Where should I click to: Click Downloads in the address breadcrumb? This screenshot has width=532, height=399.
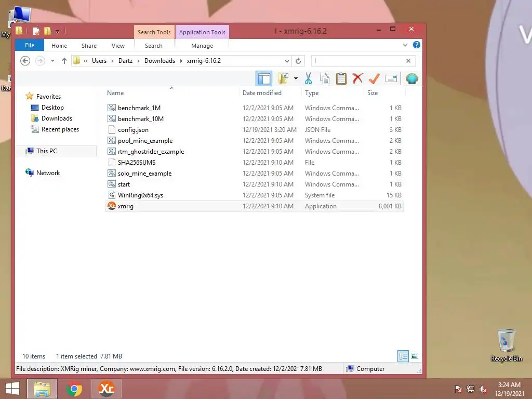159,61
